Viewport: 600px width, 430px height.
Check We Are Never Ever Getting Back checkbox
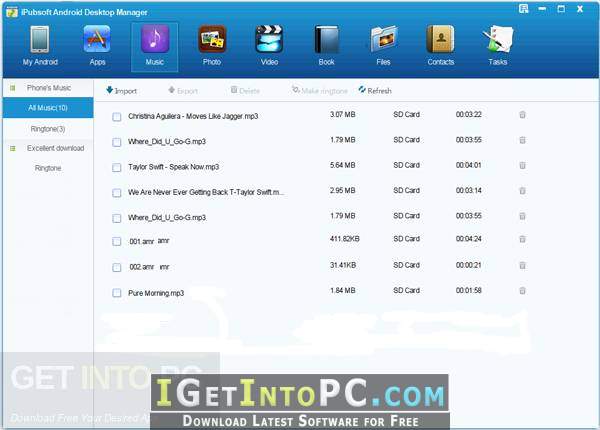(117, 193)
